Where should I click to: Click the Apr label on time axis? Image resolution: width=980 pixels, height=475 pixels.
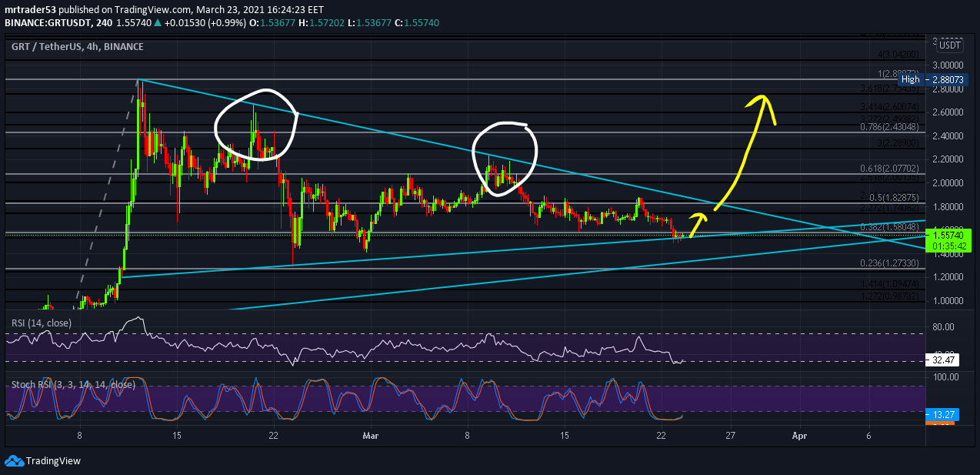(800, 435)
